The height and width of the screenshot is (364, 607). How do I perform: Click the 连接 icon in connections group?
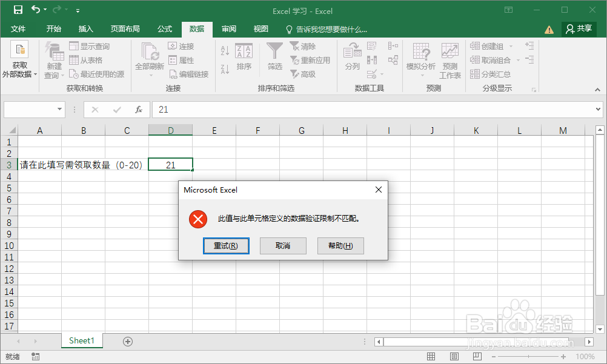(x=172, y=46)
